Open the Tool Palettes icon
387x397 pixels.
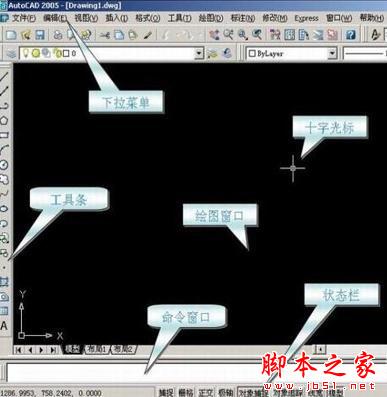pyautogui.click(x=303, y=35)
